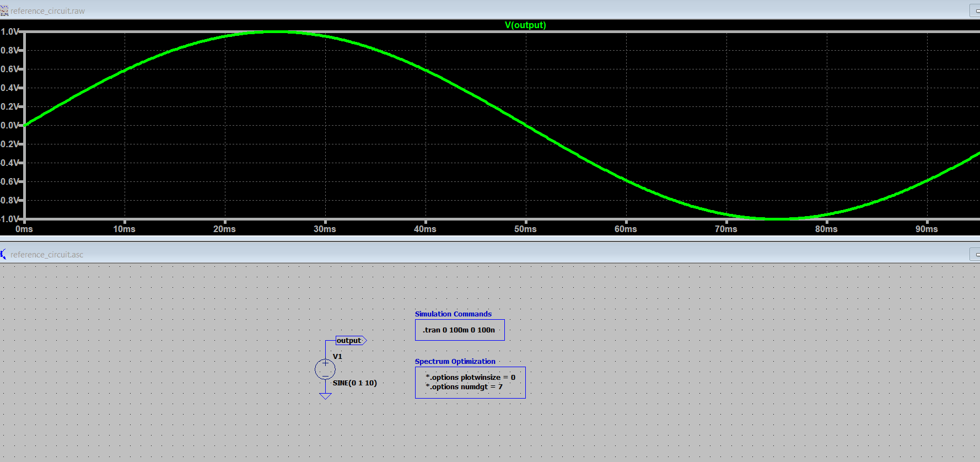Click the waveform window icon beside reference_circuit.raw
This screenshot has height=462, width=980.
click(4, 11)
